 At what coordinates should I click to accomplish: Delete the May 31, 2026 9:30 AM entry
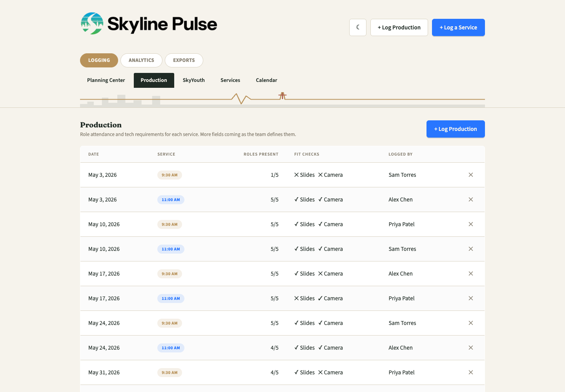tap(471, 372)
